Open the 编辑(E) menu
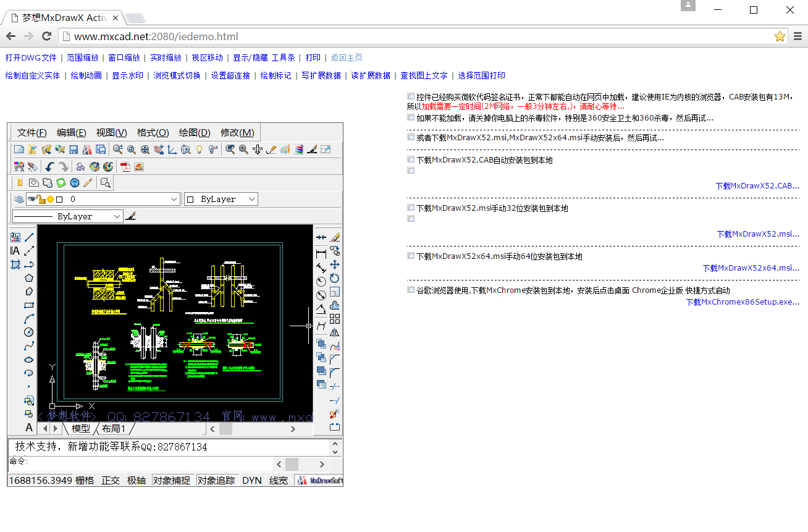The image size is (808, 532). tap(72, 133)
